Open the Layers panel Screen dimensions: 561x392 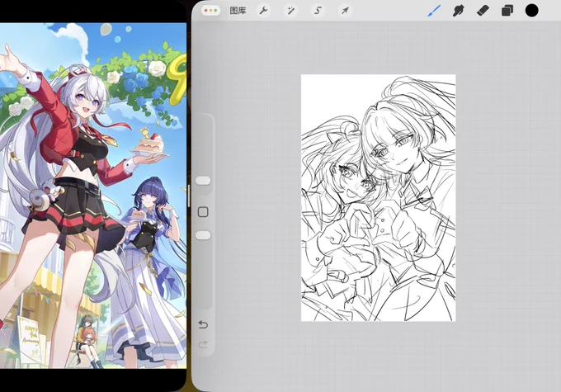click(x=507, y=11)
